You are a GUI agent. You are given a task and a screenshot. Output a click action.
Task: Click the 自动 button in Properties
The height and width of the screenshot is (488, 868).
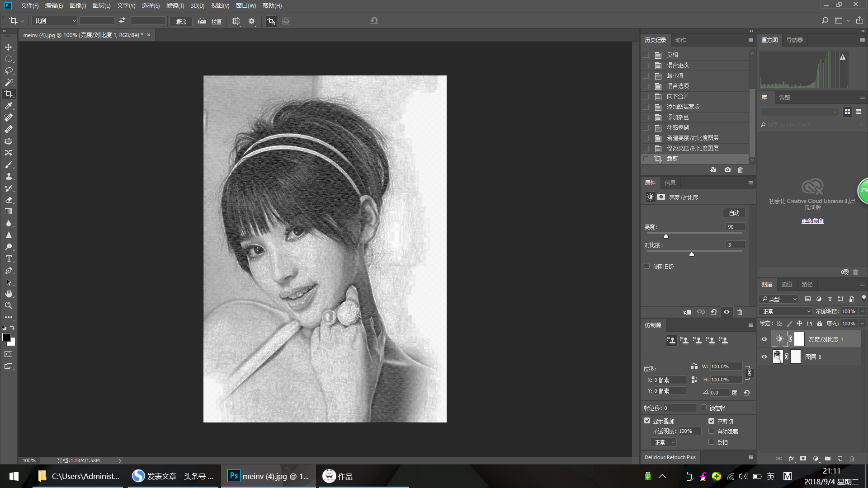pyautogui.click(x=734, y=213)
